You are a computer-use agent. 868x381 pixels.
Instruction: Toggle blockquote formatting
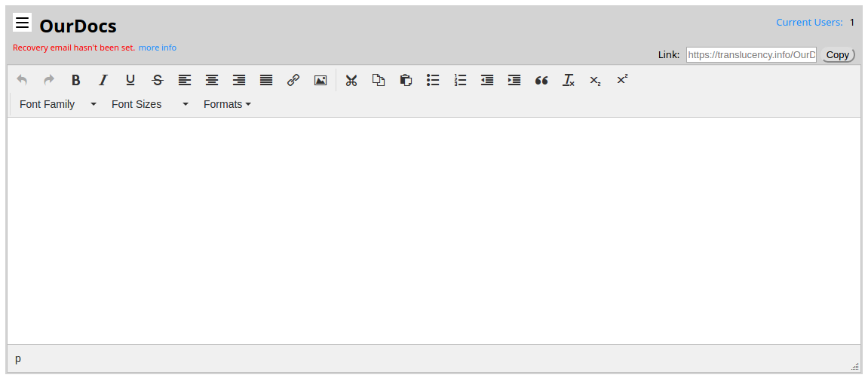click(541, 80)
